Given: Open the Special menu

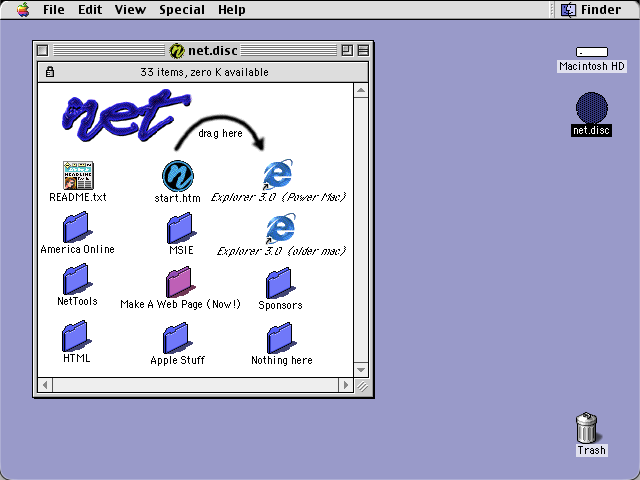Looking at the screenshot, I should pos(182,10).
